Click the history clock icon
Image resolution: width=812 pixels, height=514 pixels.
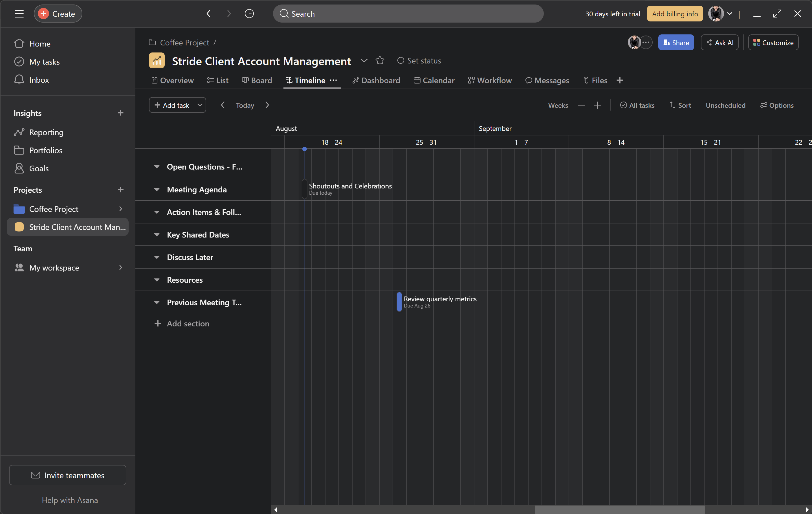pyautogui.click(x=249, y=14)
